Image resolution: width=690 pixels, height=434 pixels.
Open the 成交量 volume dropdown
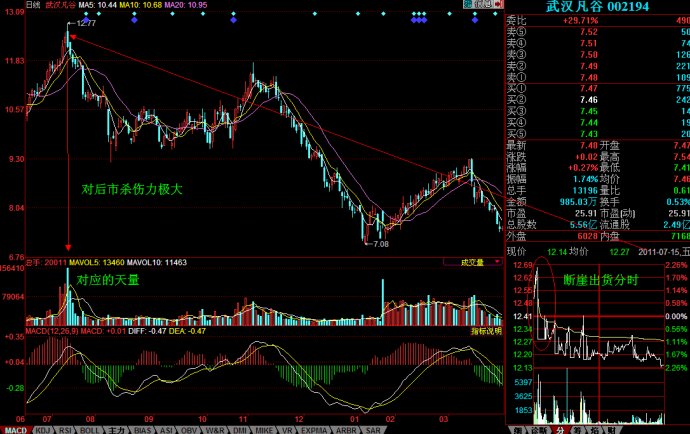(x=473, y=262)
